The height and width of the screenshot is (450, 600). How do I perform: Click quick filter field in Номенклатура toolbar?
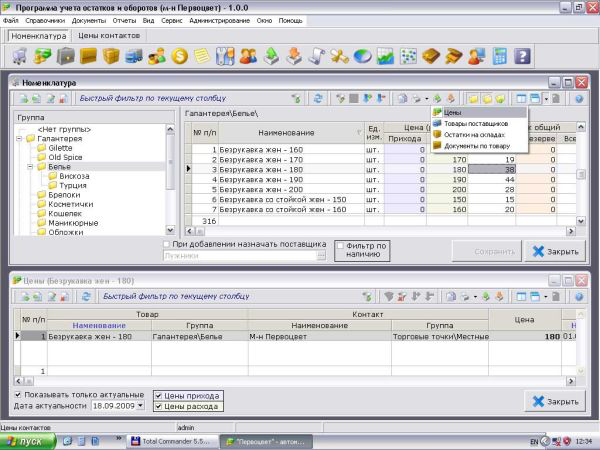coord(184,99)
